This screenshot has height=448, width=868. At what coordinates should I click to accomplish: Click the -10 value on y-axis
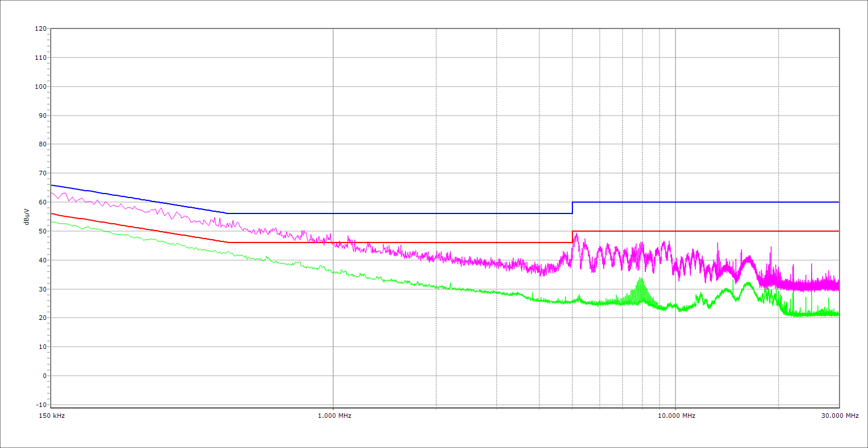[x=40, y=405]
